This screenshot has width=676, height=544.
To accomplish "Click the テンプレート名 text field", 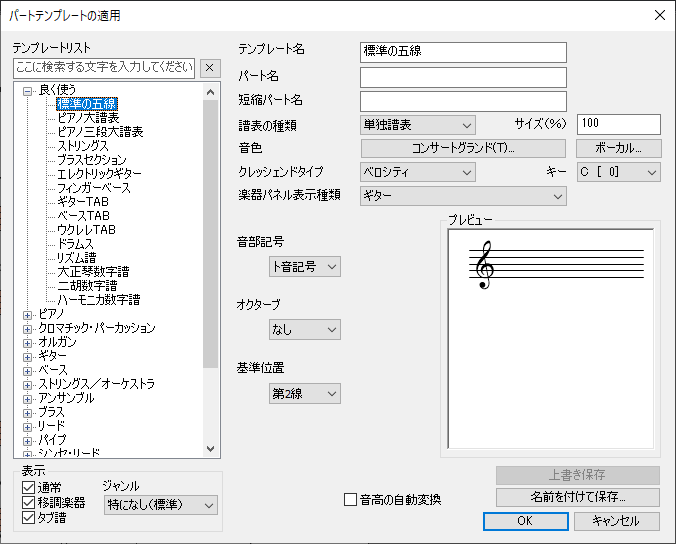I will pos(463,52).
